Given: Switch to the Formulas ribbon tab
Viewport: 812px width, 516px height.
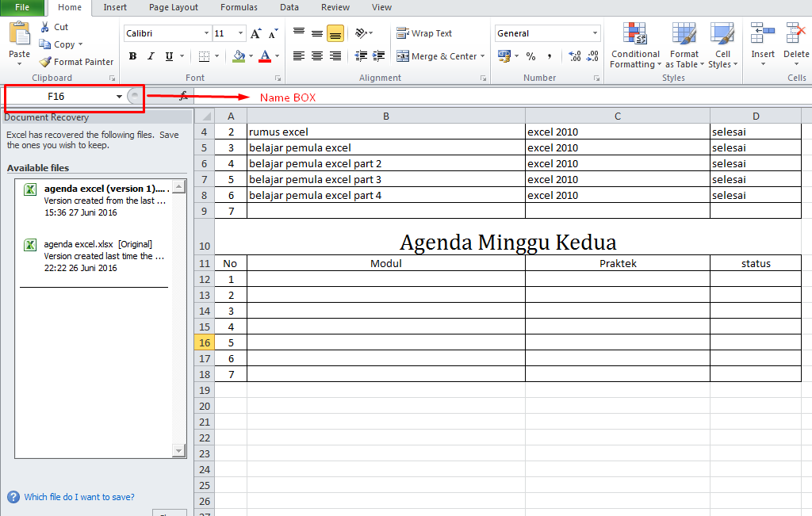Looking at the screenshot, I should pos(239,7).
